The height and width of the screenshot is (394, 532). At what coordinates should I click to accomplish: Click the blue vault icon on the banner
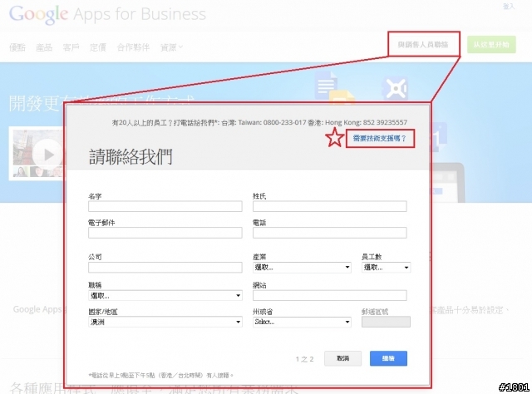(394, 88)
